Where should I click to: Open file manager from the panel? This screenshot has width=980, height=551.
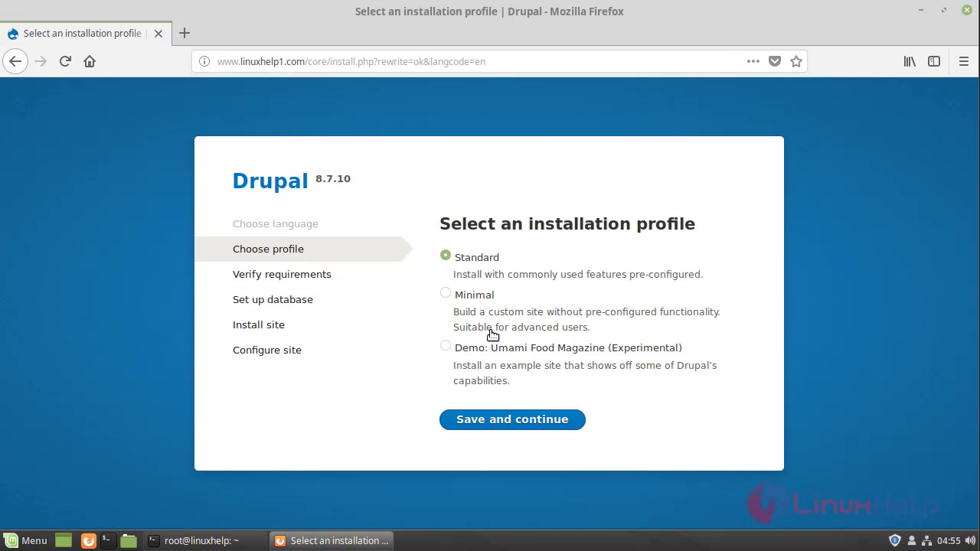pyautogui.click(x=129, y=540)
